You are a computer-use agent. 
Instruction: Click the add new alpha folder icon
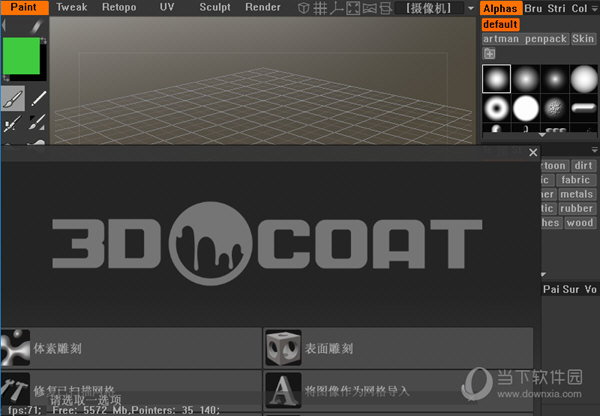click(489, 54)
